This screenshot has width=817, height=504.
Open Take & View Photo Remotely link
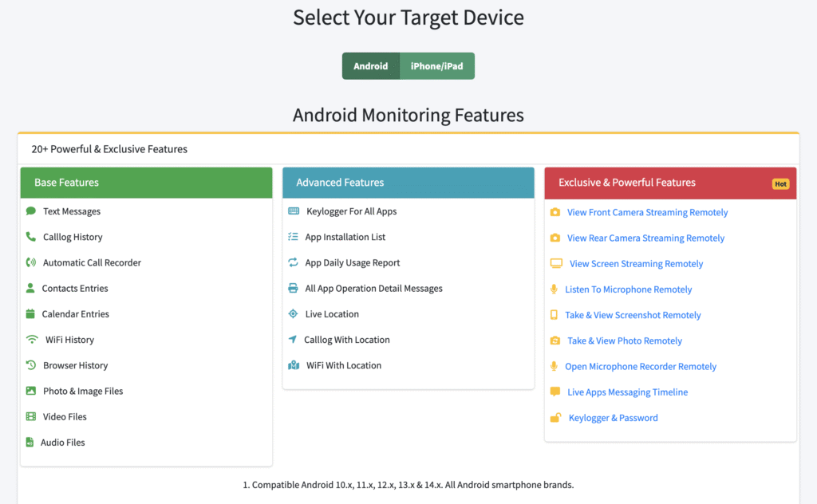(624, 341)
